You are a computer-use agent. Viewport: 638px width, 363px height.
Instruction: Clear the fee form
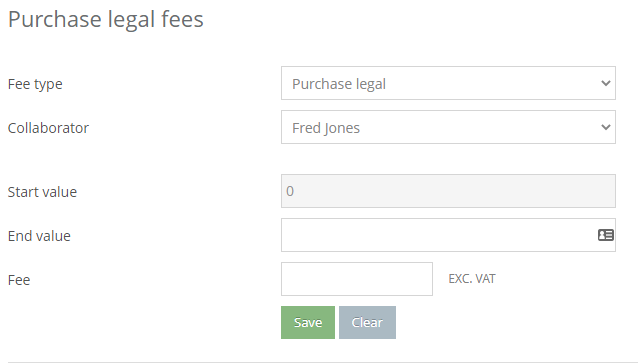[x=367, y=322]
